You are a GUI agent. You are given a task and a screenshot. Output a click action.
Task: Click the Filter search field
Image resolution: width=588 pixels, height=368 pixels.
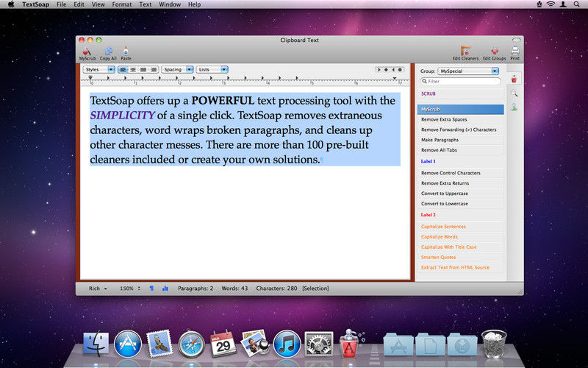click(x=461, y=81)
